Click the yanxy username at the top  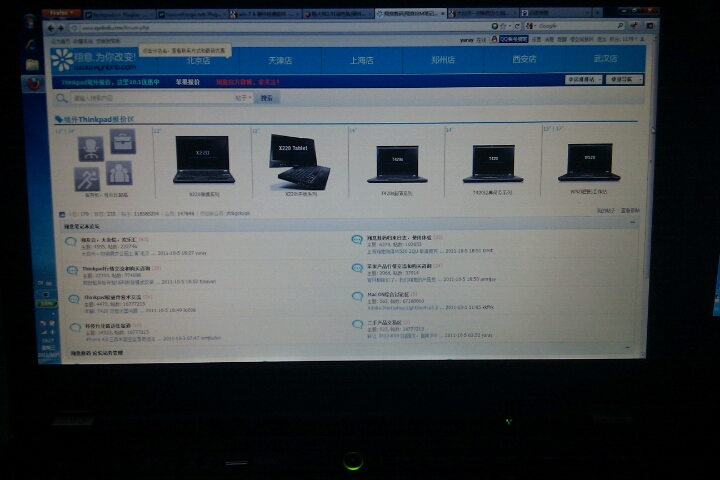[466, 40]
